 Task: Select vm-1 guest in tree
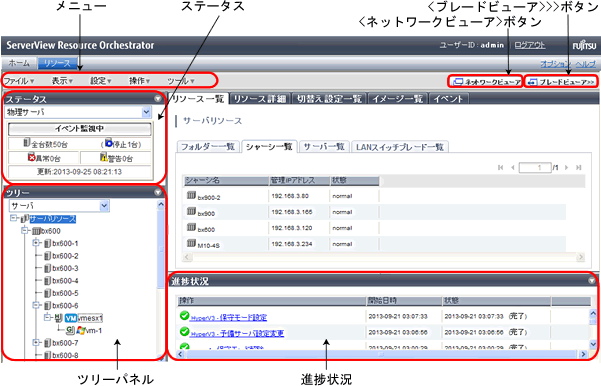pos(94,330)
